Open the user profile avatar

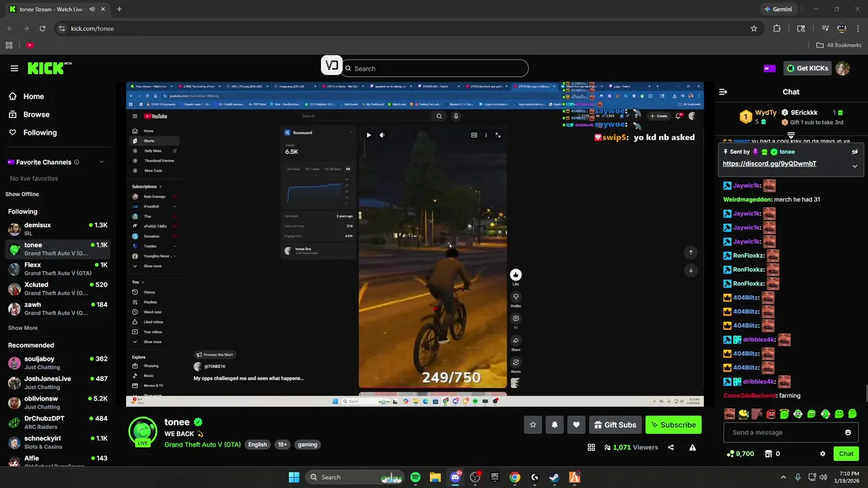point(843,68)
